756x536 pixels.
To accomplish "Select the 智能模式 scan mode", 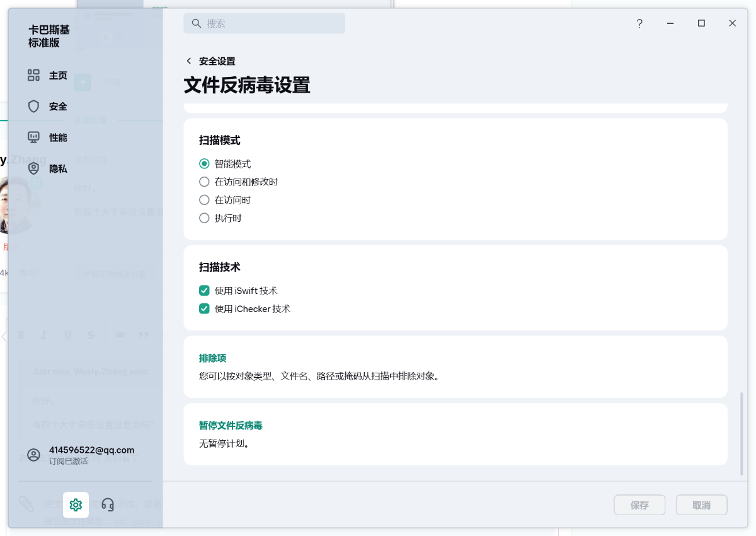I will click(225, 164).
